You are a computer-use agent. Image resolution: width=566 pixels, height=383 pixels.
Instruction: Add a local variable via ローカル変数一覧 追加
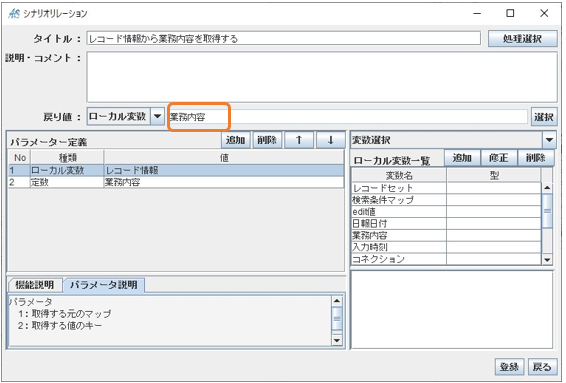coord(462,158)
